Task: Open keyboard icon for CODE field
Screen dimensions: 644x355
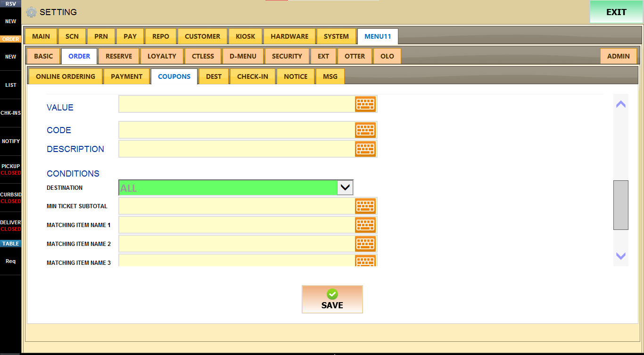Action: [365, 130]
